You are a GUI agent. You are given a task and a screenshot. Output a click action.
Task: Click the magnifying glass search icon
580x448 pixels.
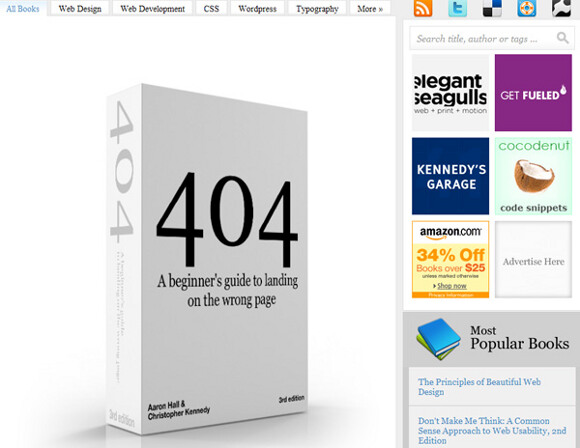click(563, 38)
